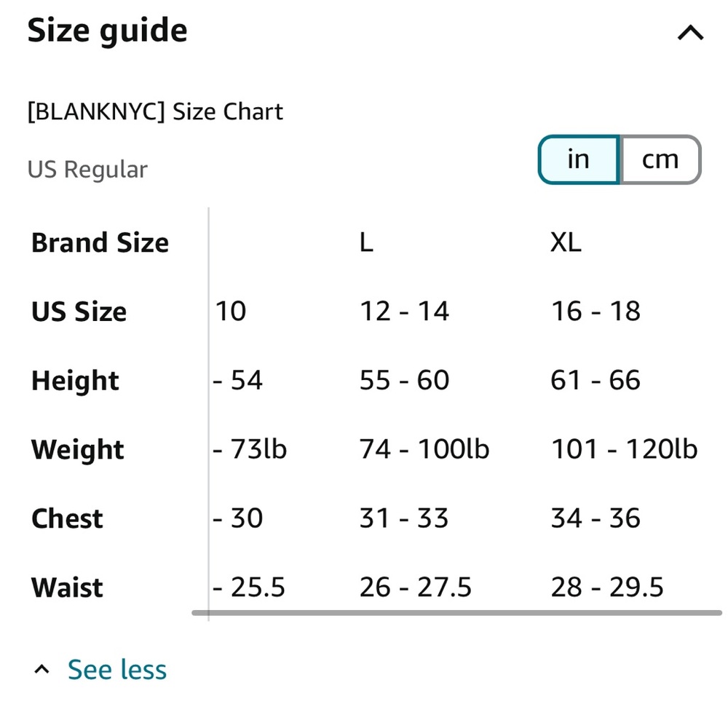
Task: Collapse the Size guide chevron
Action: (x=690, y=33)
